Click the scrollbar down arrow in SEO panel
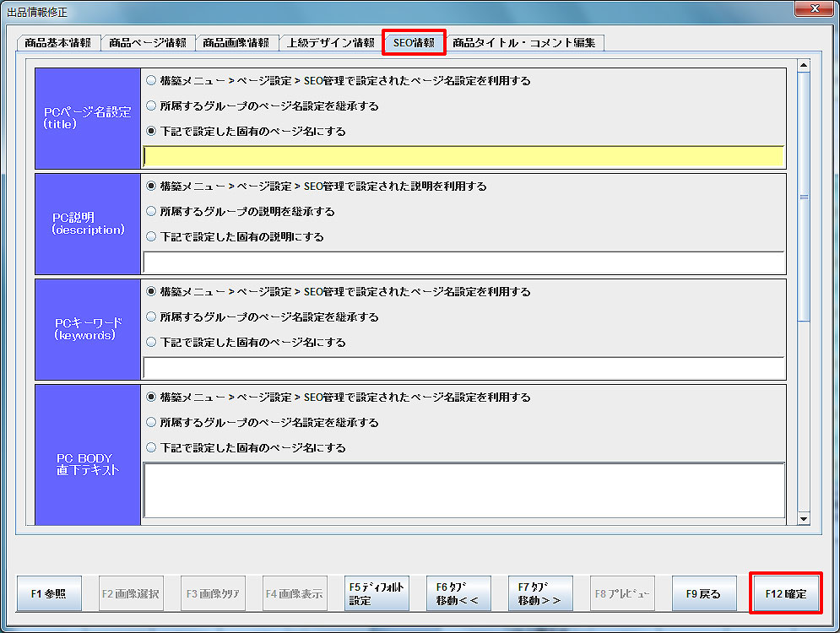Image resolution: width=840 pixels, height=633 pixels. tap(804, 519)
